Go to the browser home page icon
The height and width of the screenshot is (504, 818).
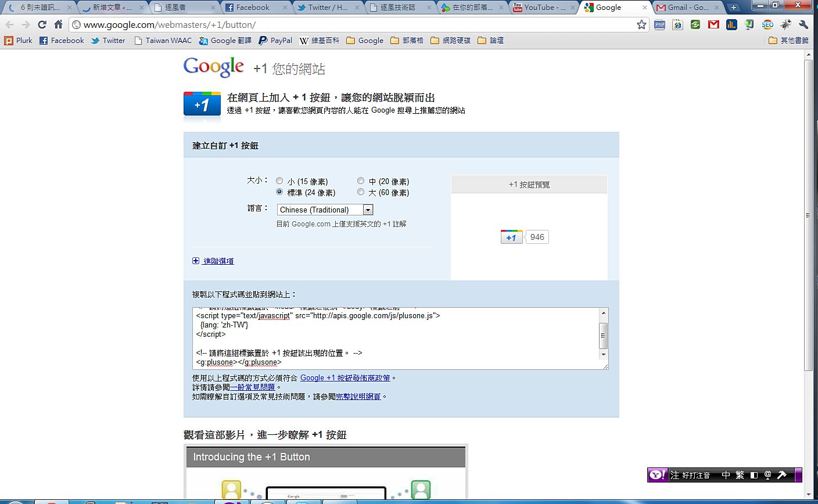(x=58, y=24)
